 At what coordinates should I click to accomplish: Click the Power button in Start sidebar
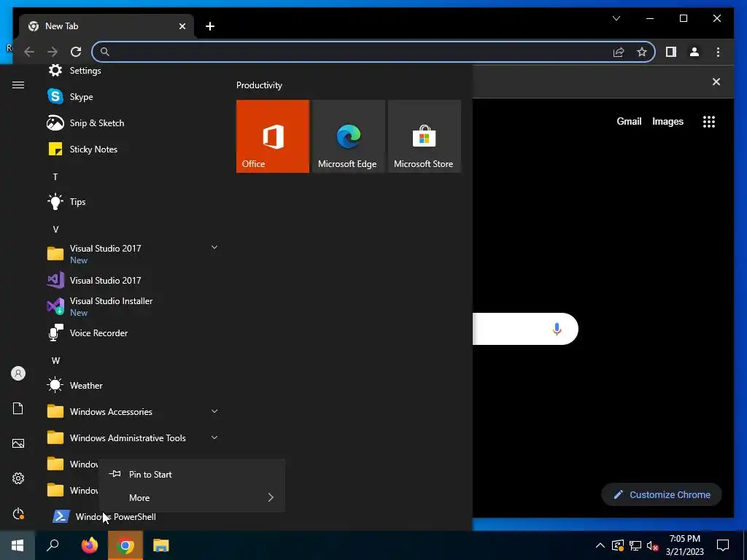pyautogui.click(x=18, y=513)
